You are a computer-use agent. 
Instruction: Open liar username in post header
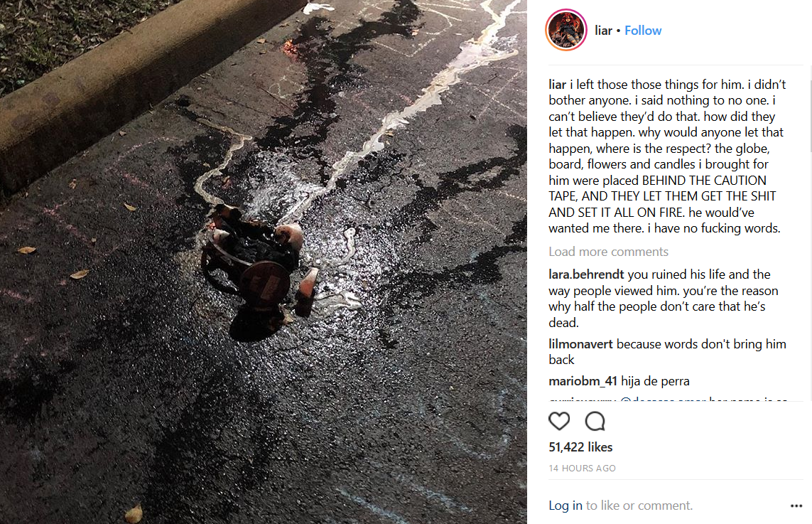coord(603,31)
